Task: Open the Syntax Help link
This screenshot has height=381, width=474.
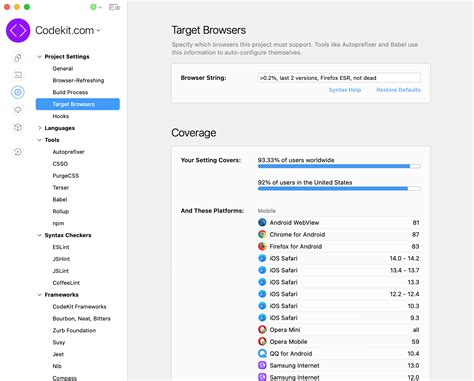Action: click(x=345, y=90)
